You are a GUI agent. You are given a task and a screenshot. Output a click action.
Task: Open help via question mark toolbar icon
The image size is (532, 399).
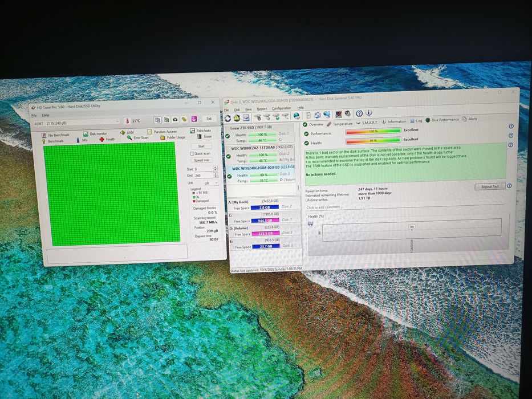pos(359,113)
